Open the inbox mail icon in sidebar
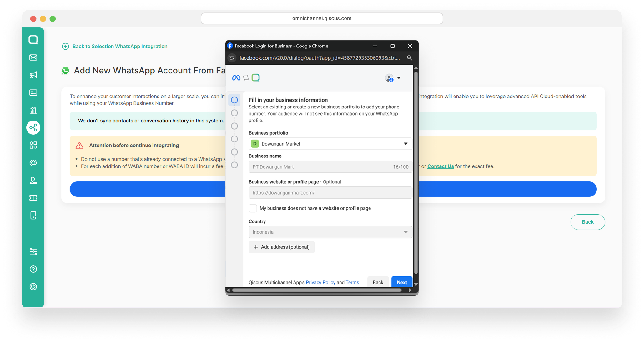The width and height of the screenshot is (644, 342). pos(33,57)
